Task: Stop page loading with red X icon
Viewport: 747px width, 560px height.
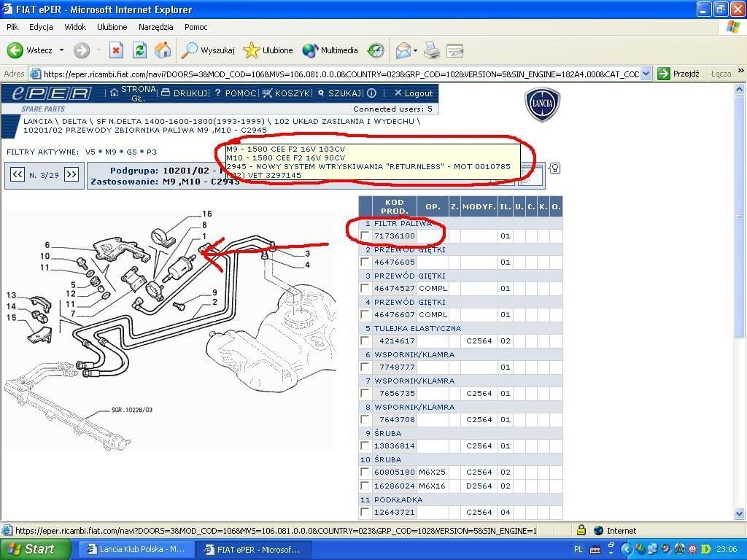Action: pyautogui.click(x=116, y=50)
